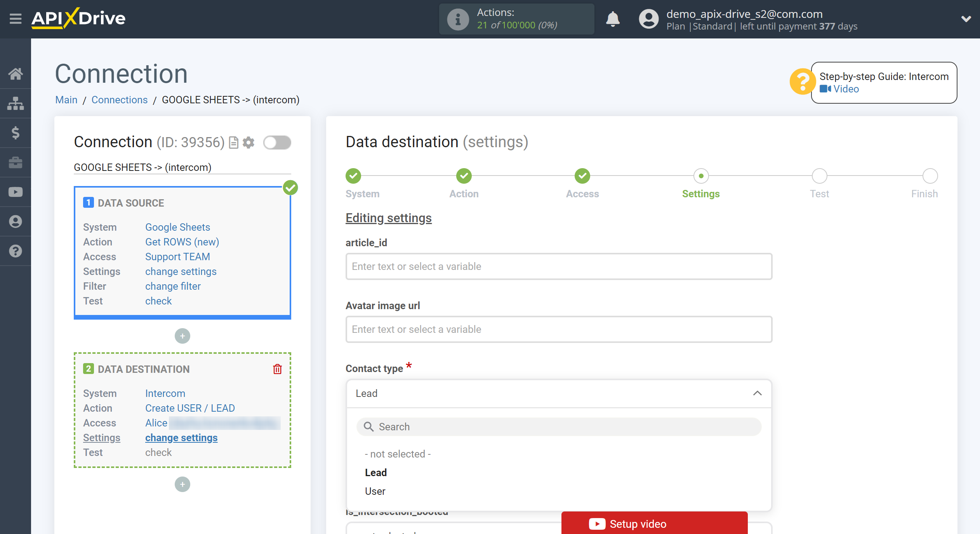Click the DATA SOURCE block header

tap(131, 203)
